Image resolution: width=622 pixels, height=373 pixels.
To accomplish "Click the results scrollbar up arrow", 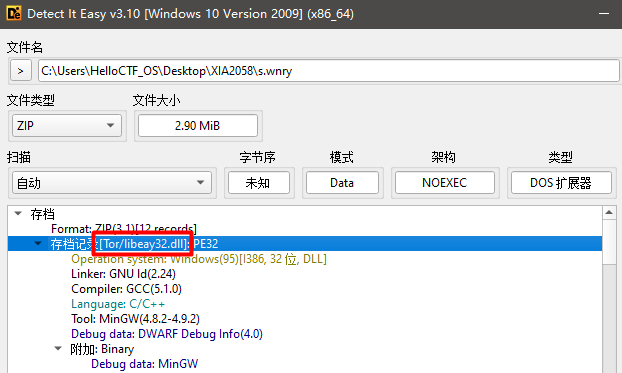I will click(x=609, y=213).
